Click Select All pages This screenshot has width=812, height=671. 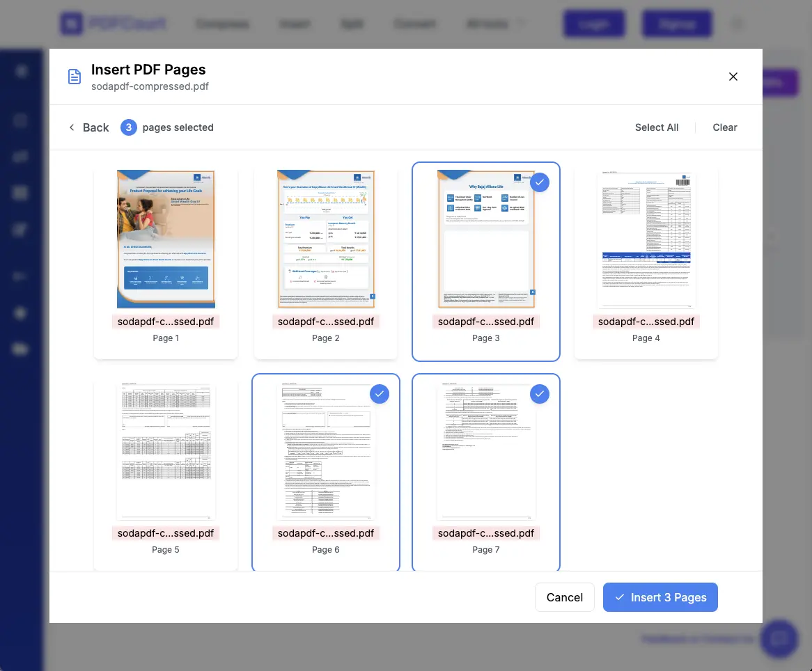pos(657,127)
